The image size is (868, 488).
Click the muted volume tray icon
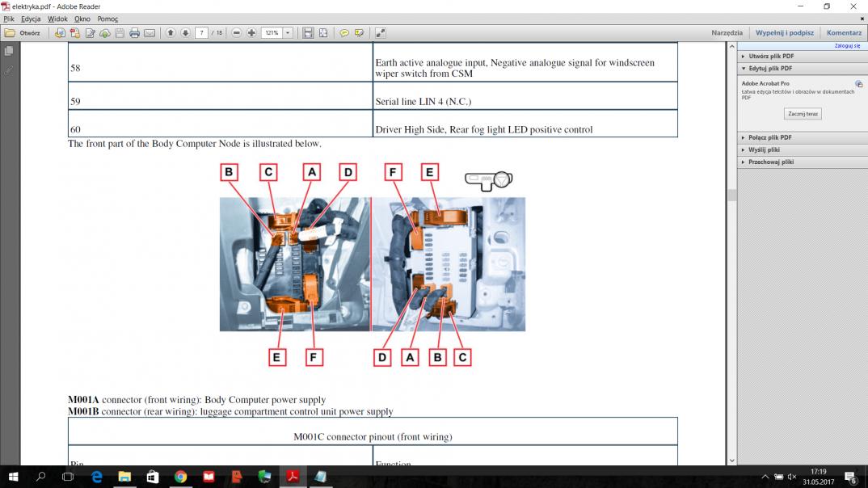point(792,477)
